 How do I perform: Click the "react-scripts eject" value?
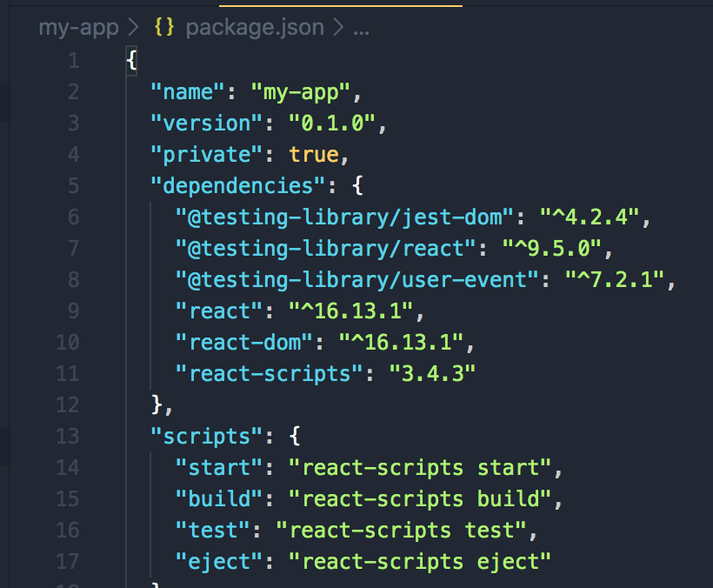(420, 563)
